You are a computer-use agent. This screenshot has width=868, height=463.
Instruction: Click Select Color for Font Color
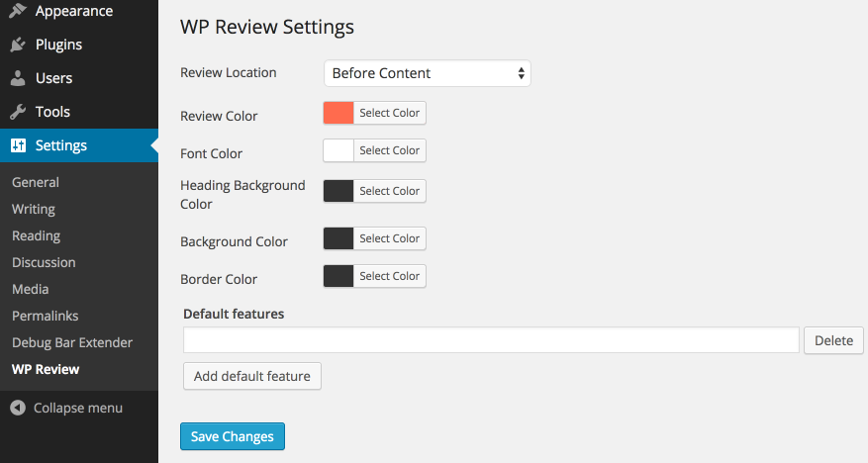tap(389, 150)
